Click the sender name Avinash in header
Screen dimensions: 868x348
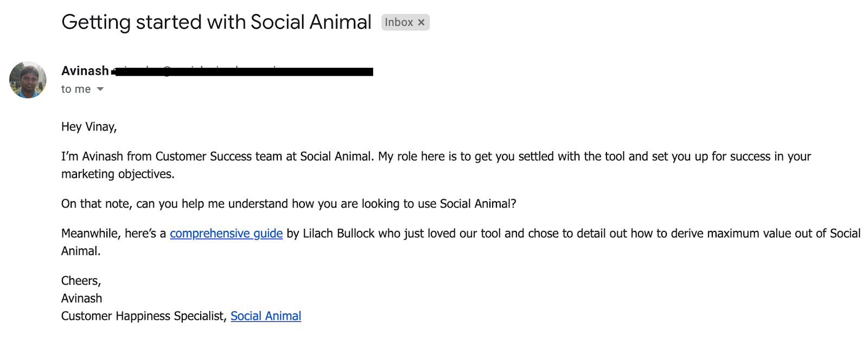(85, 71)
